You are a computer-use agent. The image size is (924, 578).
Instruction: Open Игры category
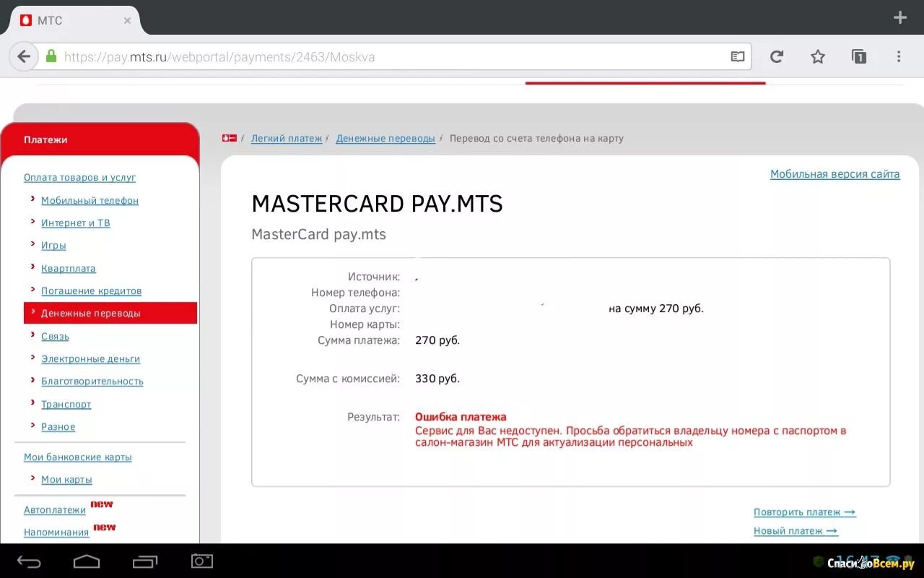pos(53,245)
